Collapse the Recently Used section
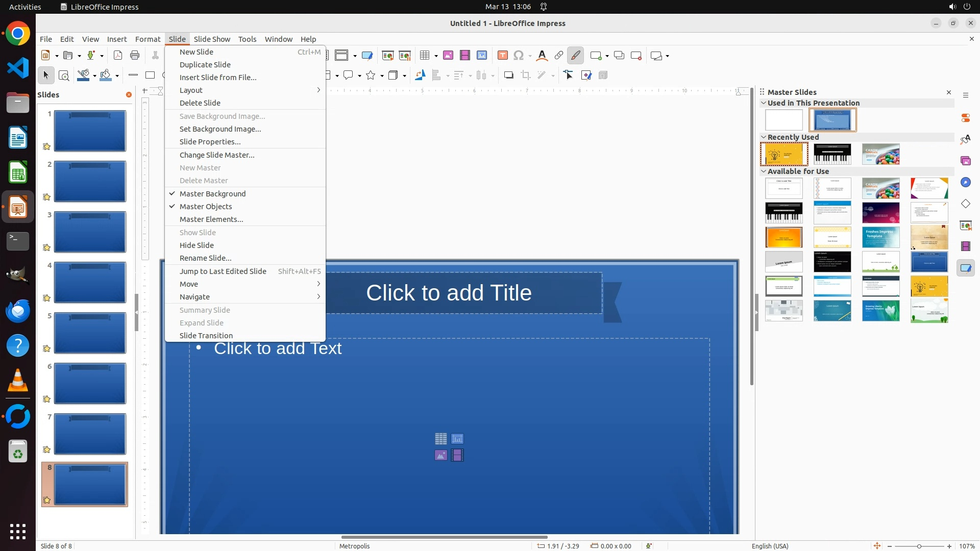The image size is (980, 551). [x=764, y=137]
